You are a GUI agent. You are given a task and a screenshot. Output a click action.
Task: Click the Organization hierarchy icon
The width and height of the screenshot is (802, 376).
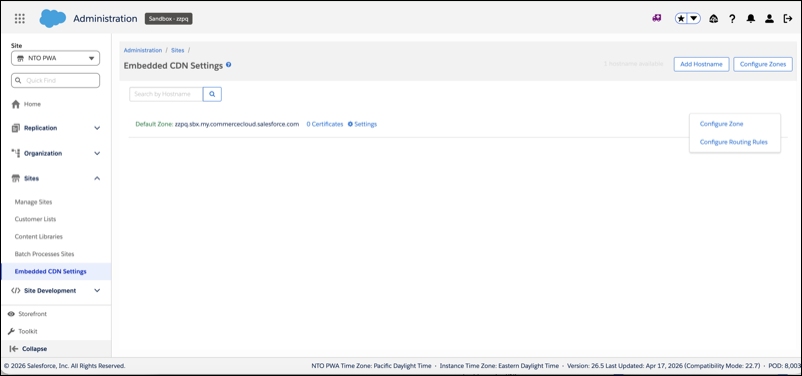(15, 153)
